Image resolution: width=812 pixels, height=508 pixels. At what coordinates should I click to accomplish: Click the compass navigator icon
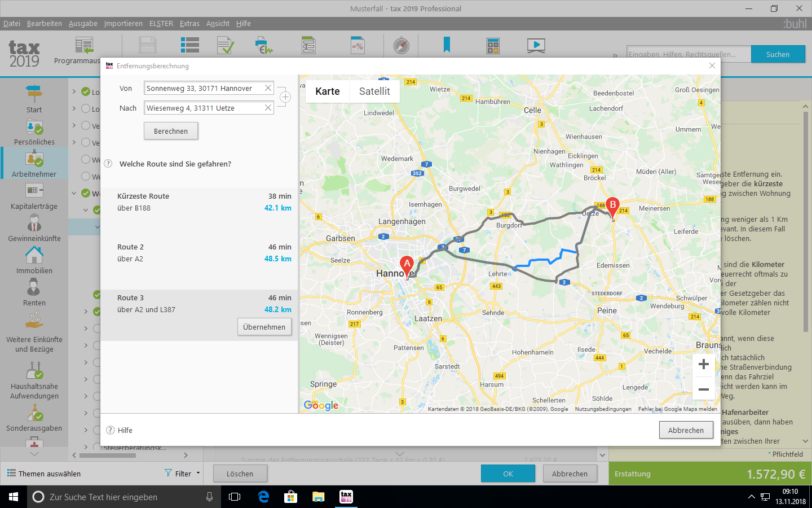(x=401, y=46)
